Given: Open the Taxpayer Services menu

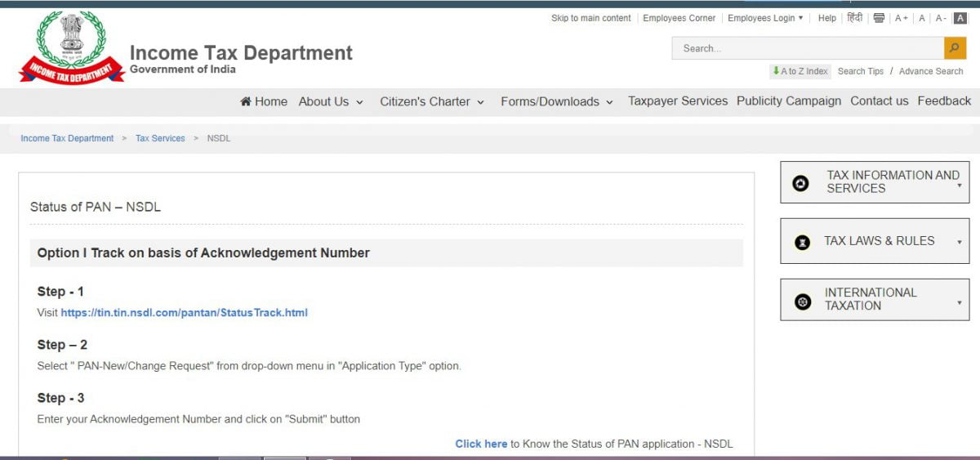Looking at the screenshot, I should click(678, 101).
